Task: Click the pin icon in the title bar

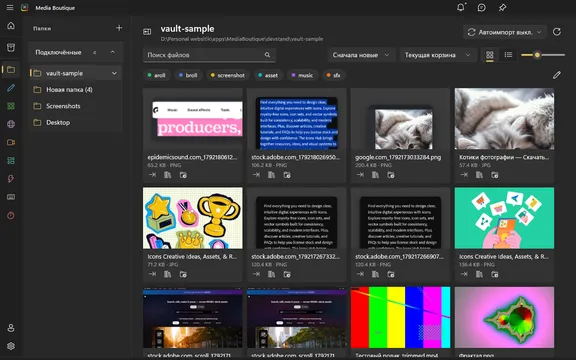Action: point(503,7)
